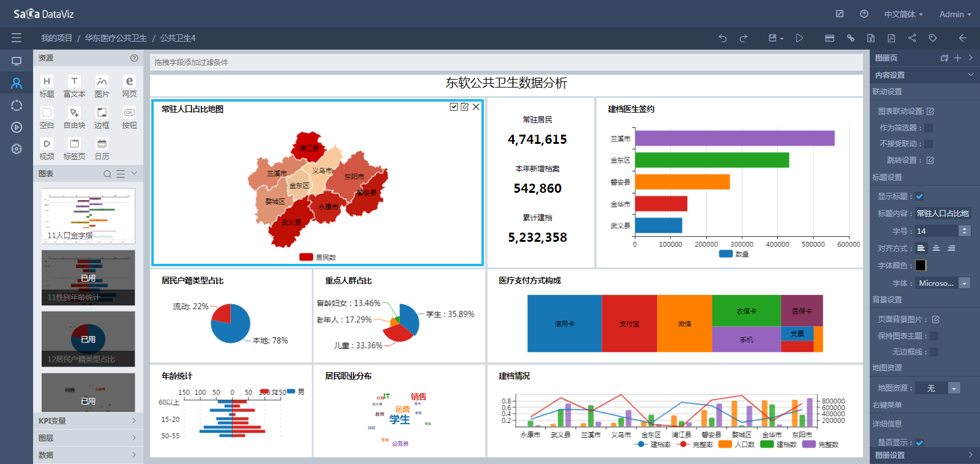Image resolution: width=980 pixels, height=464 pixels.
Task: Open the 字体颜色 black color swatch
Action: point(921,265)
